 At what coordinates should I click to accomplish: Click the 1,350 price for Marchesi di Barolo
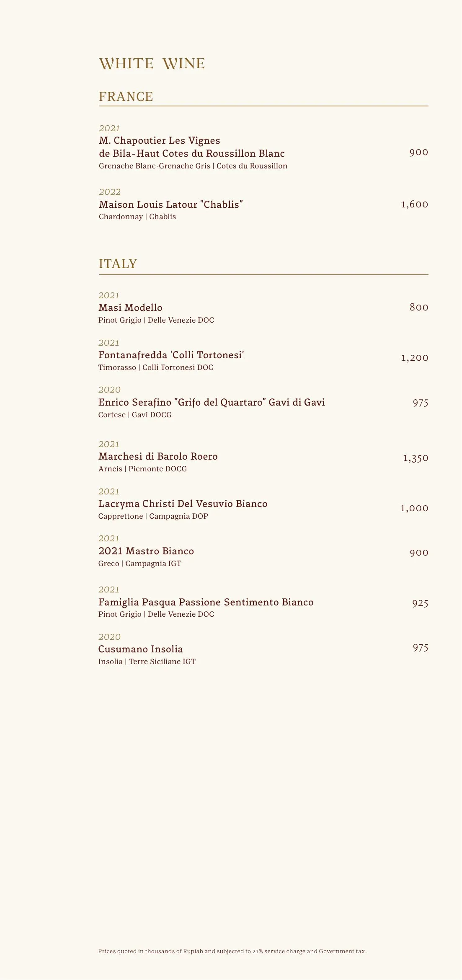tap(416, 458)
